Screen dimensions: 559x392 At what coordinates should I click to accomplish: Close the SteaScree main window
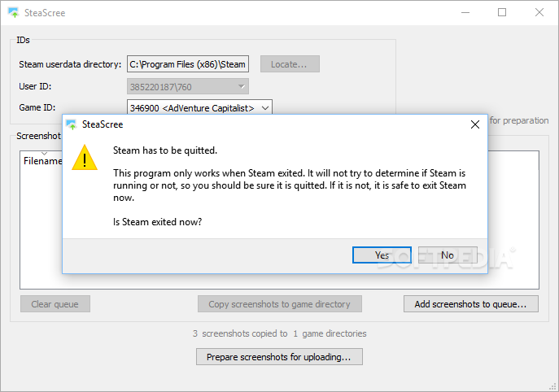pos(539,12)
